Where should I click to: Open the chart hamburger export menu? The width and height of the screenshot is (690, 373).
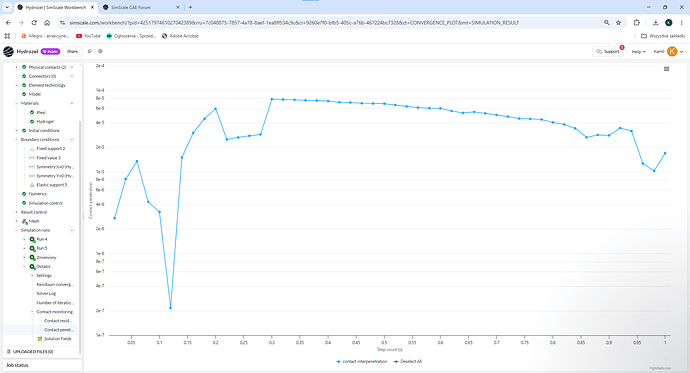(x=666, y=69)
